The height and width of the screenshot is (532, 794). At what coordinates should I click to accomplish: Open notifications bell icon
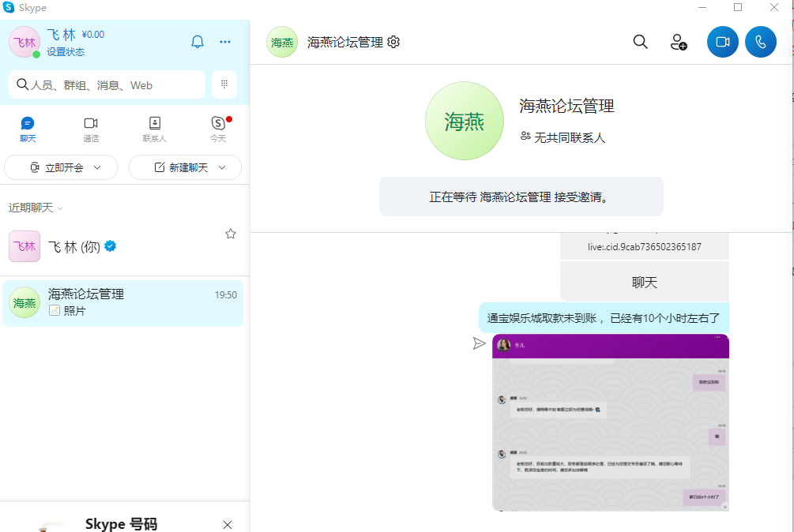198,42
